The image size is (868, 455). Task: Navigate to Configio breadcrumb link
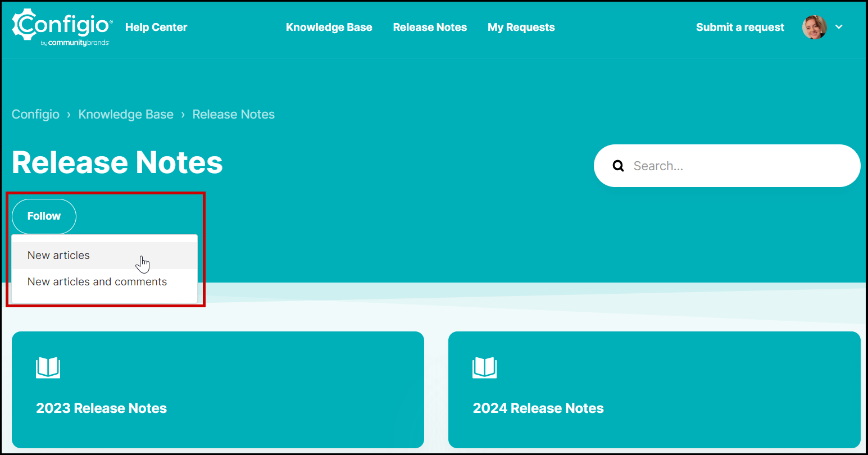35,115
